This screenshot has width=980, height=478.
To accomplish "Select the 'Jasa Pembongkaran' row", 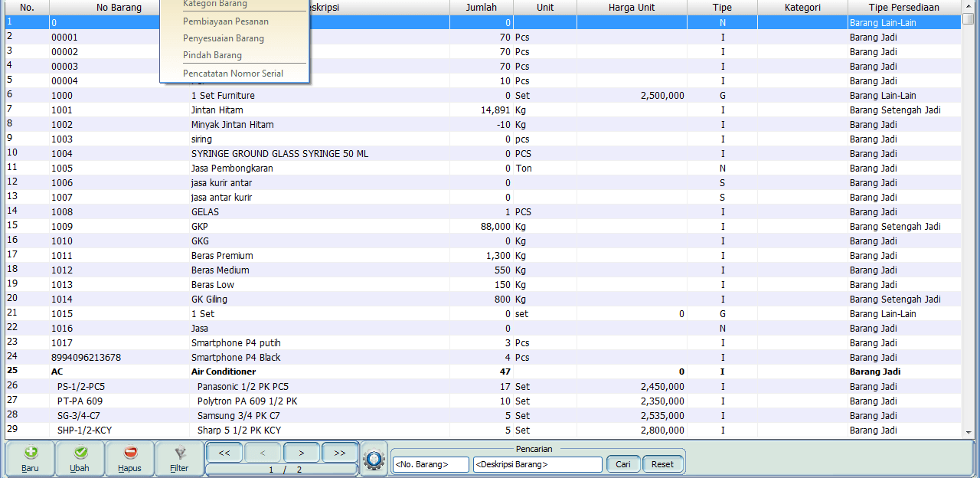I will pos(483,169).
